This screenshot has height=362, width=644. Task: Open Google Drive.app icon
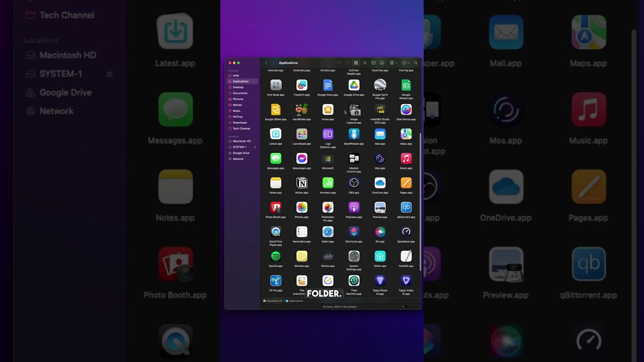(x=354, y=85)
